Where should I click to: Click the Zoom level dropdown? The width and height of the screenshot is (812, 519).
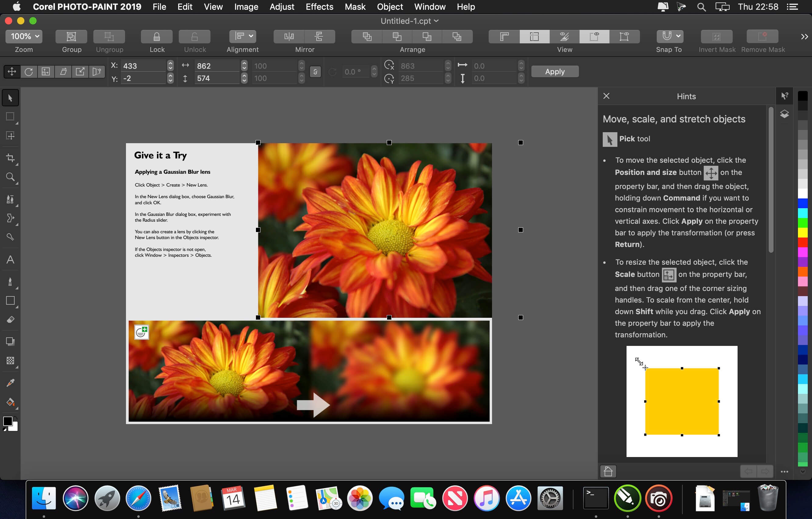24,36
